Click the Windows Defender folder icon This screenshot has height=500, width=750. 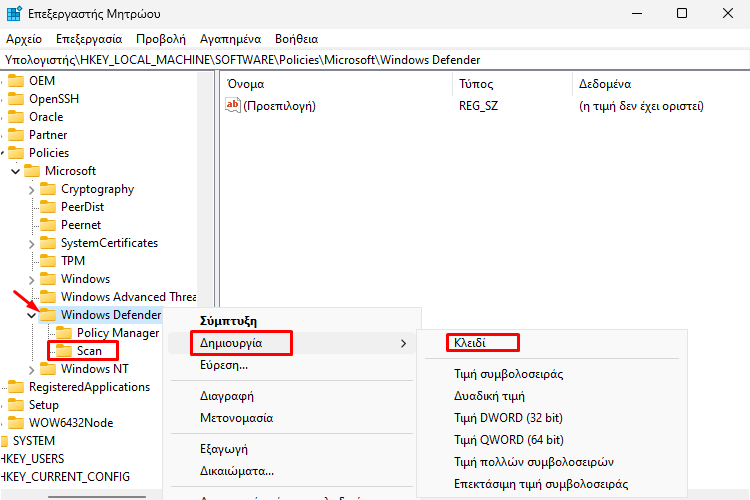point(48,315)
